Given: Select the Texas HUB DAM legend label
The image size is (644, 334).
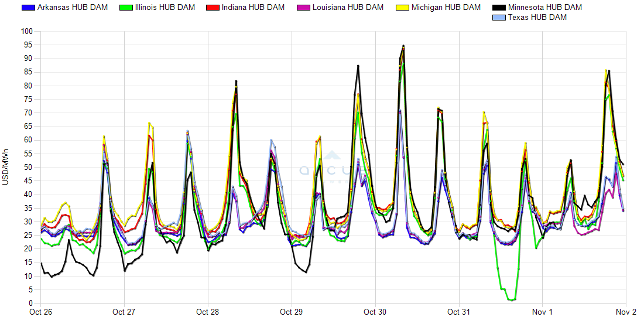Looking at the screenshot, I should pyautogui.click(x=537, y=18).
